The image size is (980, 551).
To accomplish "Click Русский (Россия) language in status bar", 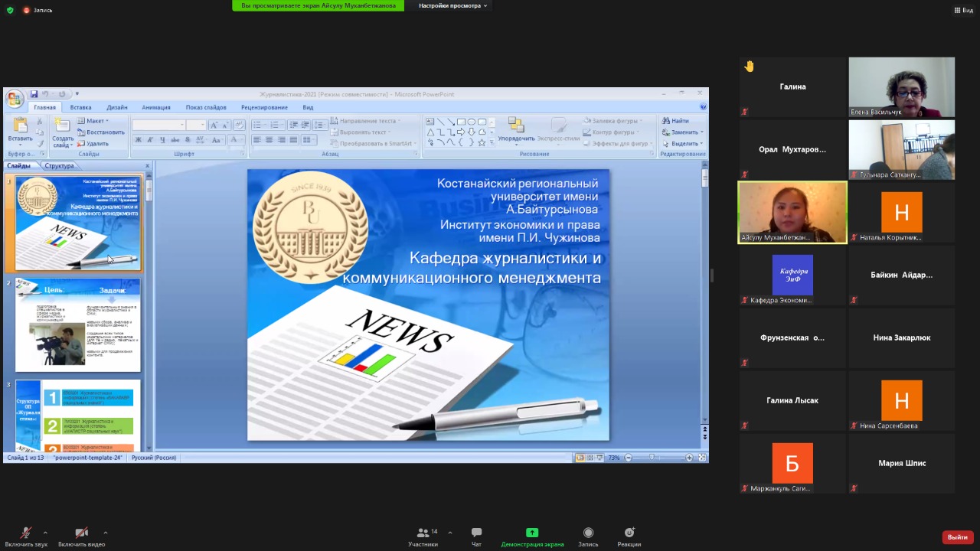I will point(154,458).
